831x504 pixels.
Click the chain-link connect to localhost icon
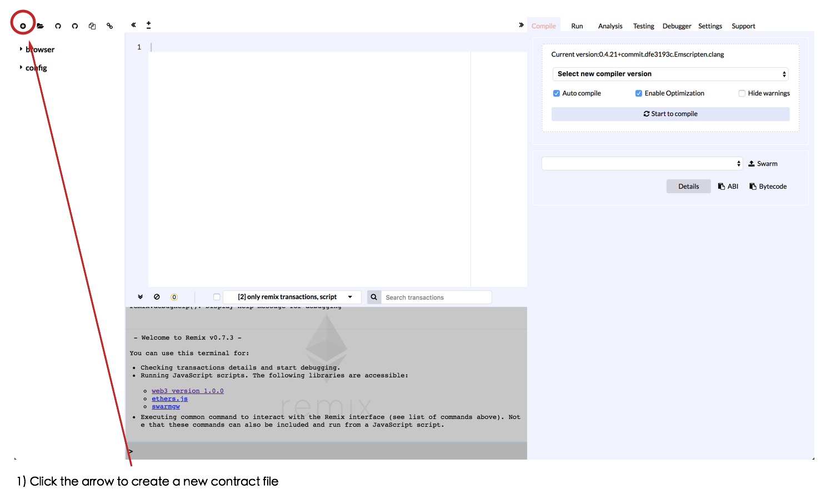[x=110, y=26]
